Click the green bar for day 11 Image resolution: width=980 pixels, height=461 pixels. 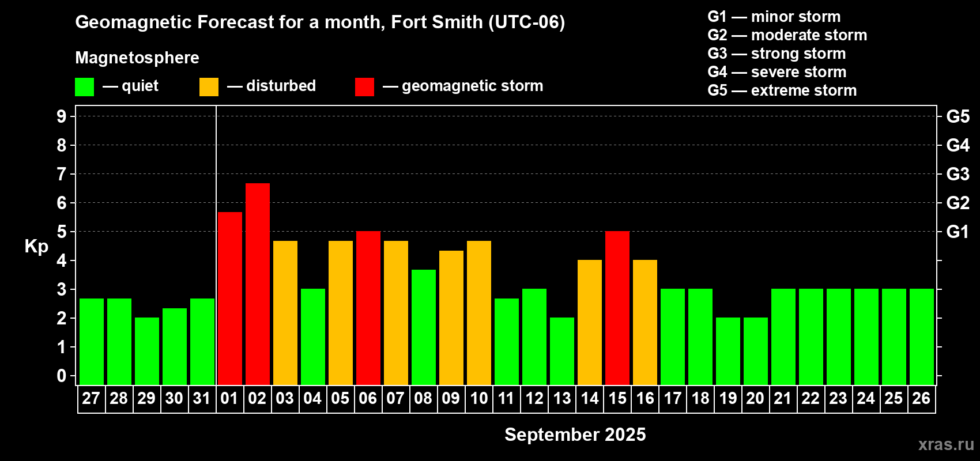507,342
